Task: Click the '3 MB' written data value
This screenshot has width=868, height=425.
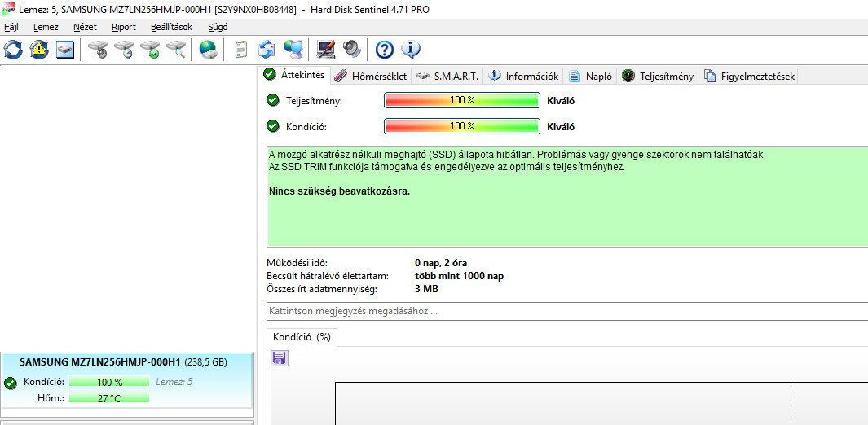Action: (426, 288)
